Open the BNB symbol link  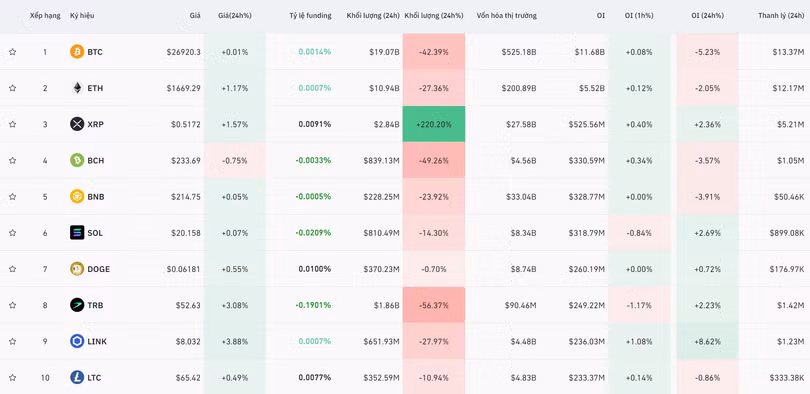tap(96, 196)
